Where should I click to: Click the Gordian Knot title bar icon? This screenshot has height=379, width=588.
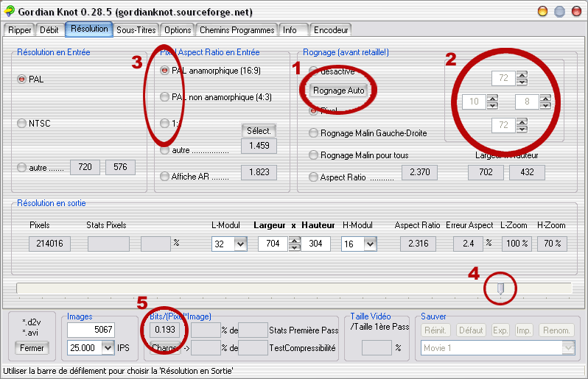(10, 12)
